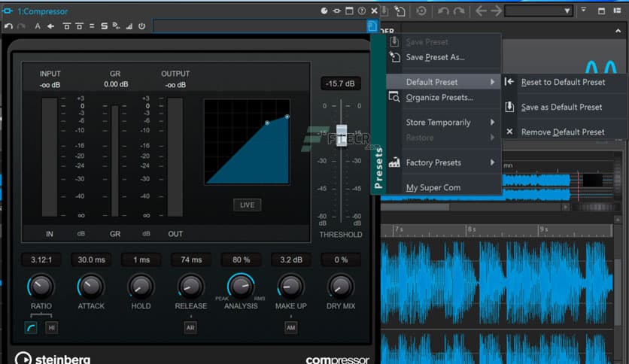
Task: Click the pie-shaped icon in Compressor title bar
Action: click(x=324, y=11)
